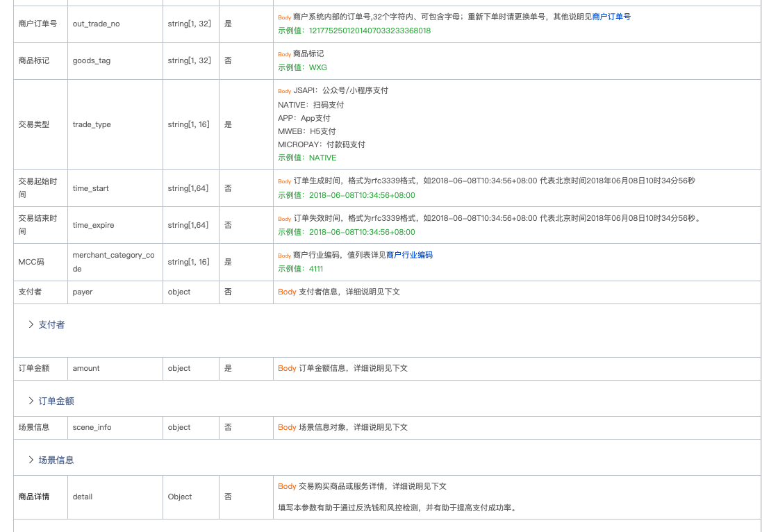This screenshot has height=532, width=762.
Task: Click the MCC码 row label
Action: coord(31,262)
